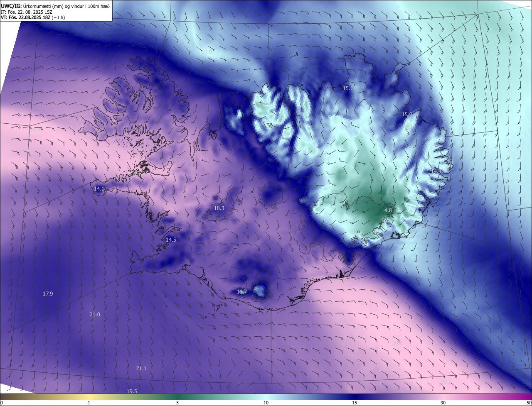Click the colorbar tick label 30
Viewport: 532px width, 406px height.
[443, 403]
